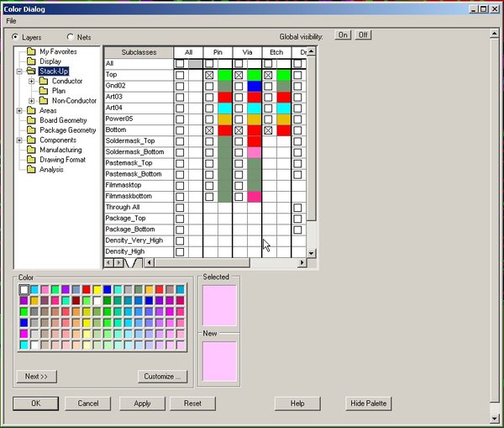Uncheck the Top layer Pin checkbox
504x428 pixels.
pos(209,76)
